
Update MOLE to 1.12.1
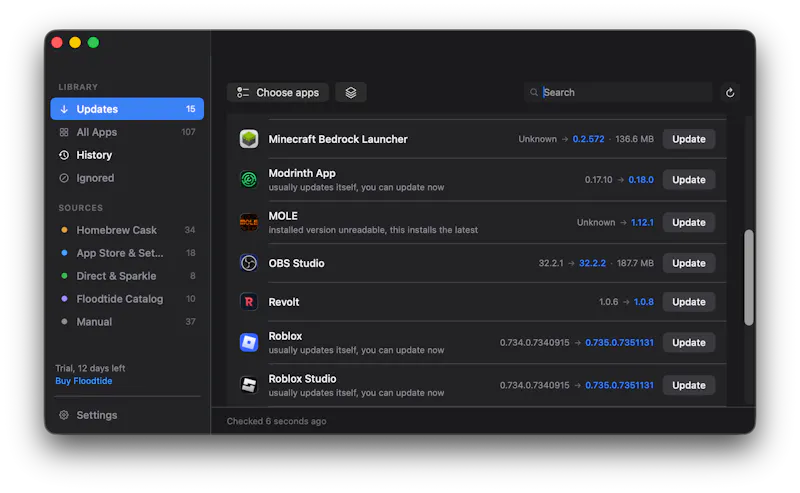pos(688,222)
